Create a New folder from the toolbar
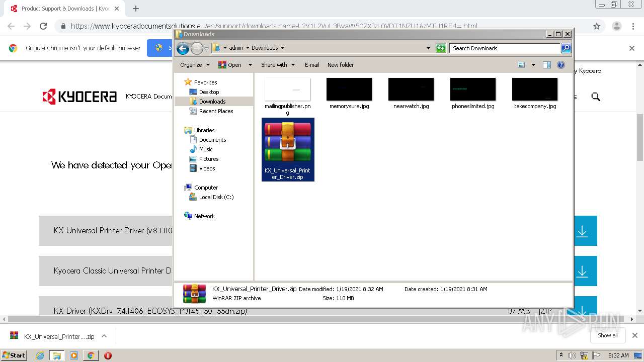Screen dimensions: 644x362 pyautogui.click(x=341, y=65)
